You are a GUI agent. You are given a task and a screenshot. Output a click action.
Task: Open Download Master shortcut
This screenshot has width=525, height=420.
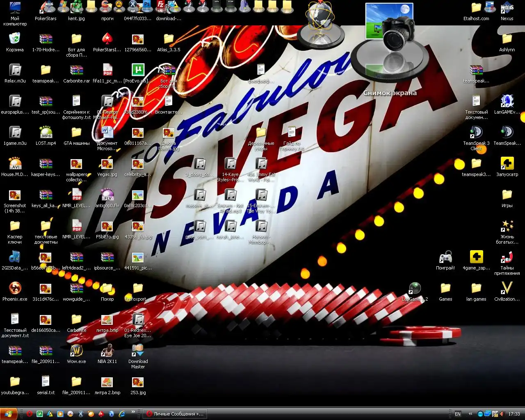pos(138,351)
